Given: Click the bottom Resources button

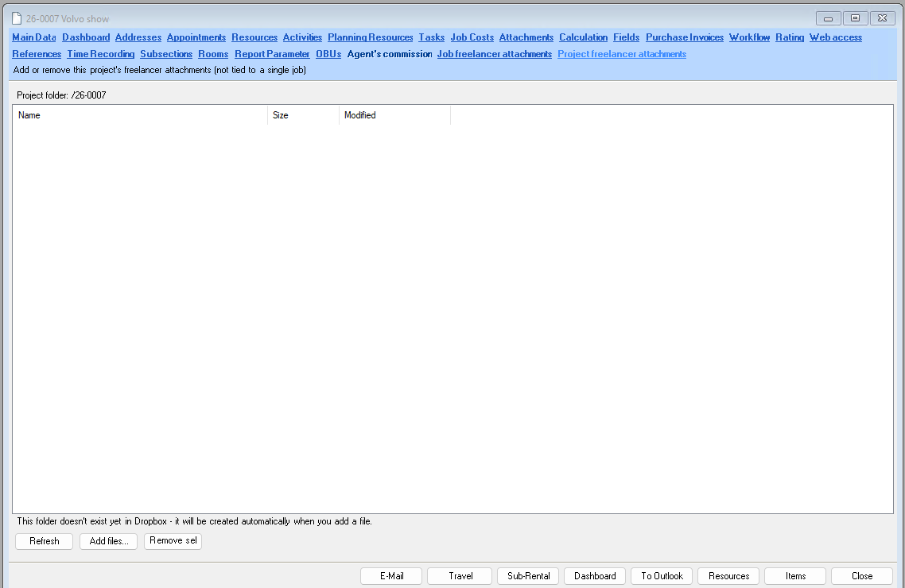Looking at the screenshot, I should (x=728, y=576).
